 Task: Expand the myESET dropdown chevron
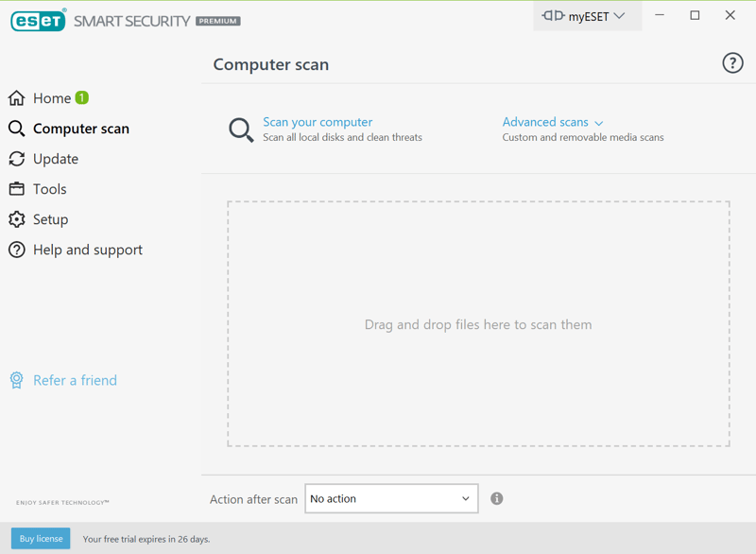tap(619, 16)
